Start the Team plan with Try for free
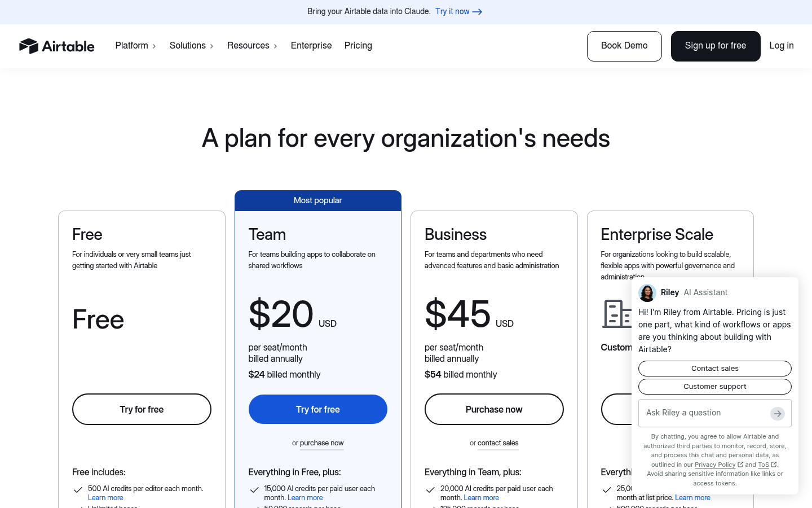 pos(318,409)
